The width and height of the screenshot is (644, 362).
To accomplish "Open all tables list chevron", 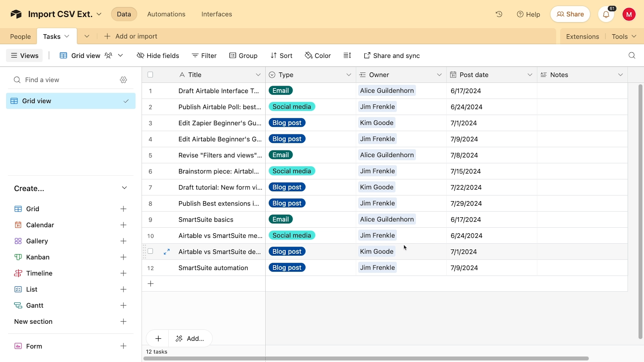I will pos(87,36).
